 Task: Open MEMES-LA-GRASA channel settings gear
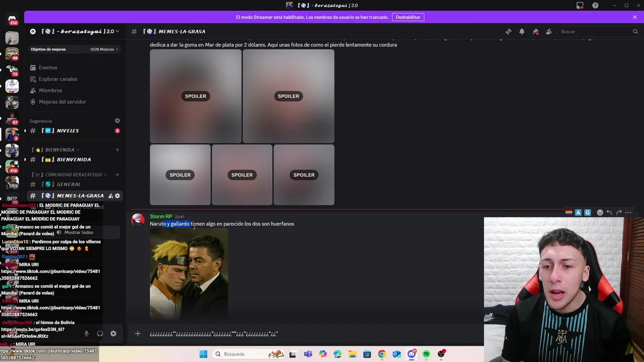coord(117,196)
